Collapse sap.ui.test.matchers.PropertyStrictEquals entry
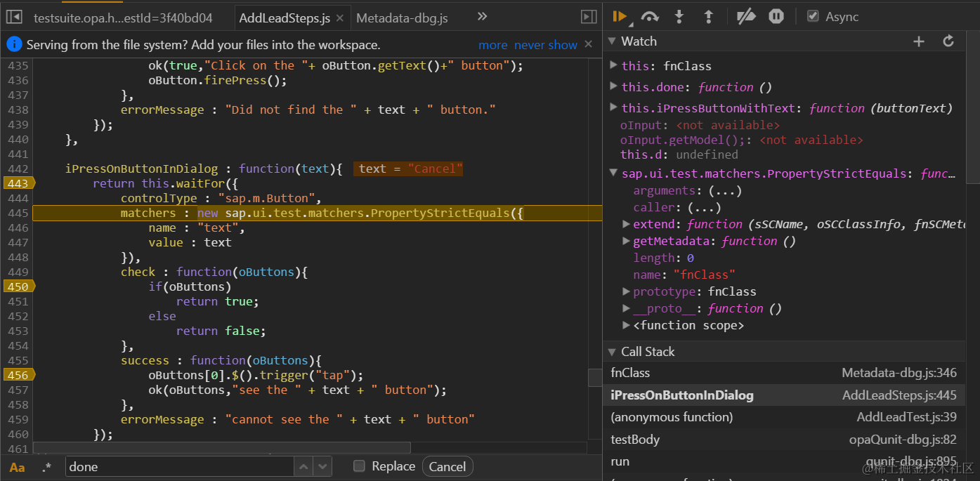 (x=614, y=173)
